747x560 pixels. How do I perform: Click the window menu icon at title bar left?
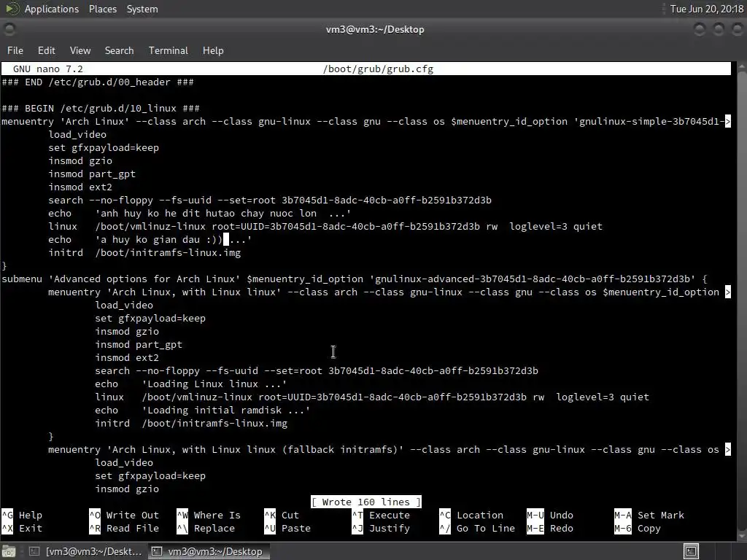9,29
